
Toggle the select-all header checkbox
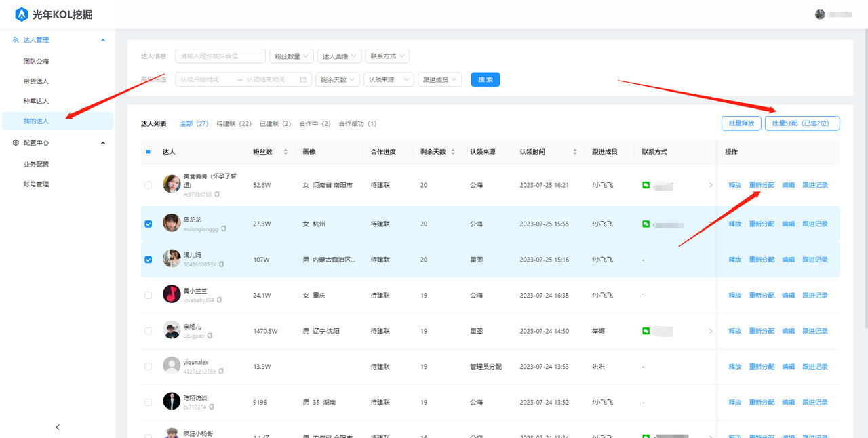149,152
